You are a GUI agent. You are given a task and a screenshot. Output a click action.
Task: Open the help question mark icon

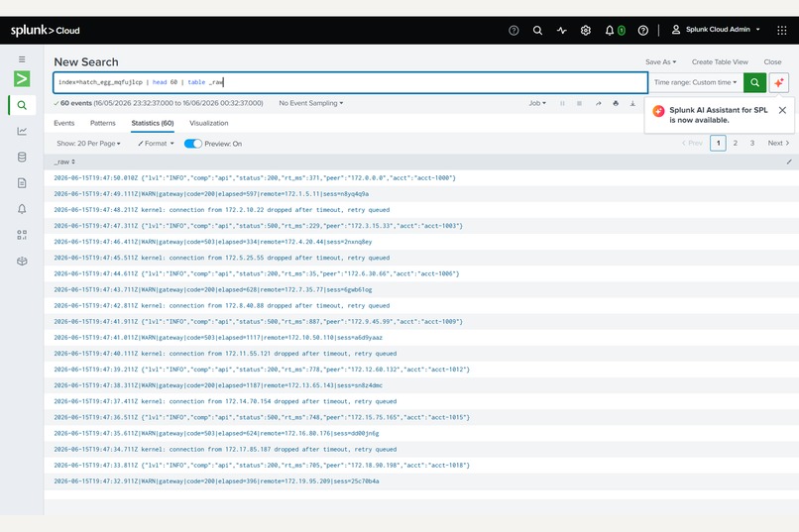(x=643, y=31)
